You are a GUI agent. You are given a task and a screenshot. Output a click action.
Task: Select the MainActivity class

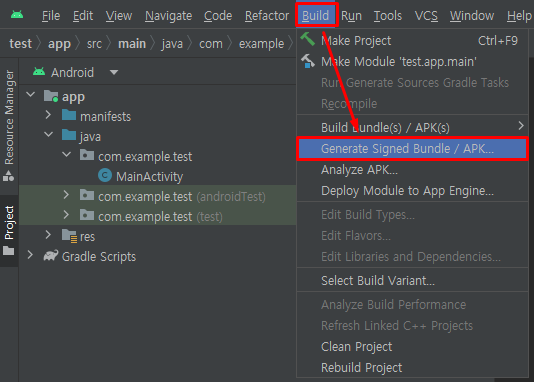(149, 177)
